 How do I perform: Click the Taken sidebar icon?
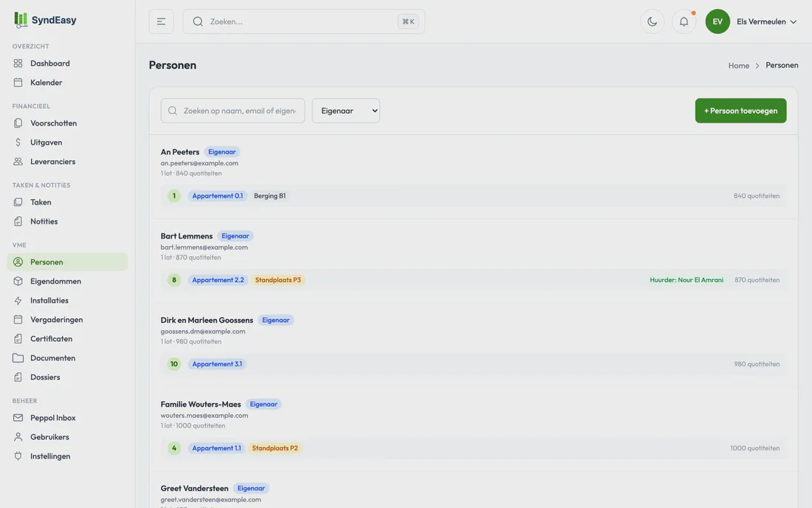(x=18, y=202)
